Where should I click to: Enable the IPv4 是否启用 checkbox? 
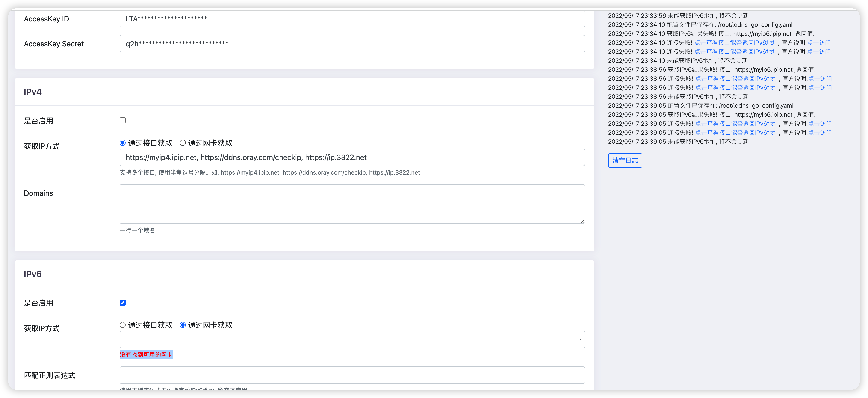coord(123,120)
